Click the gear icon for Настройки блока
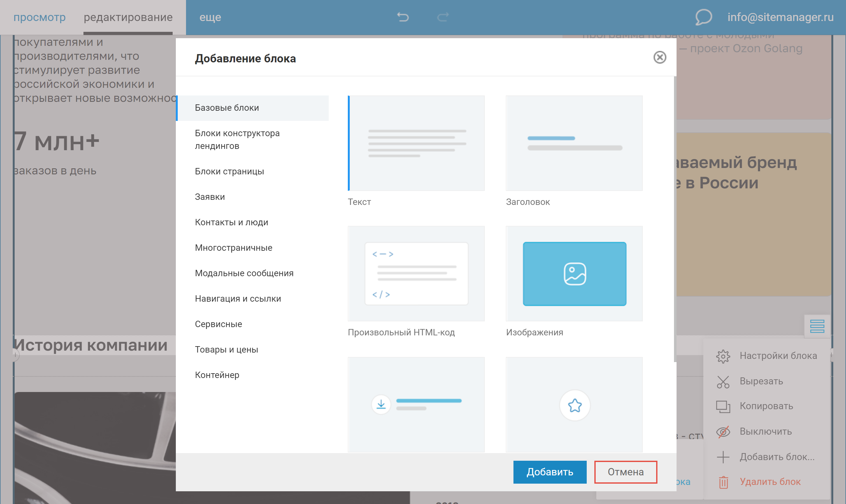 tap(723, 356)
